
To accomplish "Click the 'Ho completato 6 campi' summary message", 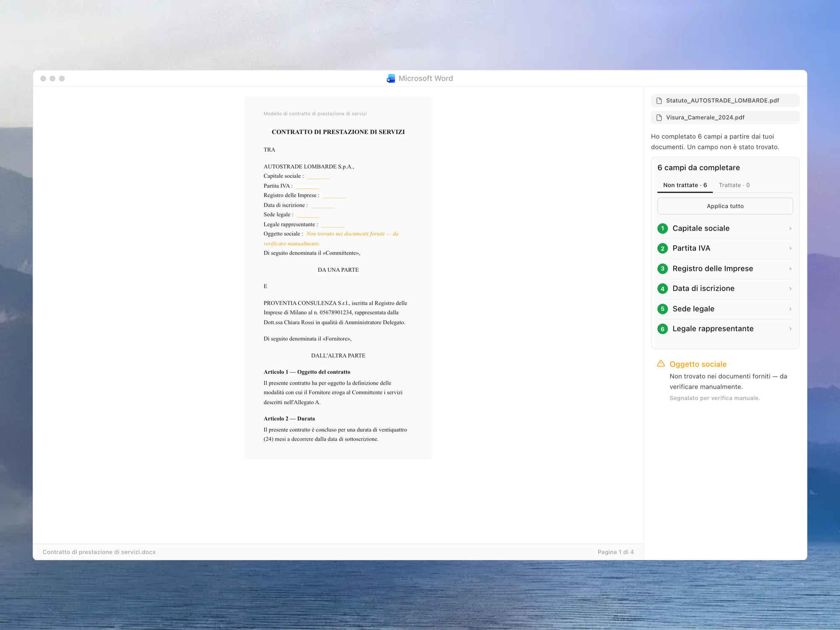I will (715, 142).
